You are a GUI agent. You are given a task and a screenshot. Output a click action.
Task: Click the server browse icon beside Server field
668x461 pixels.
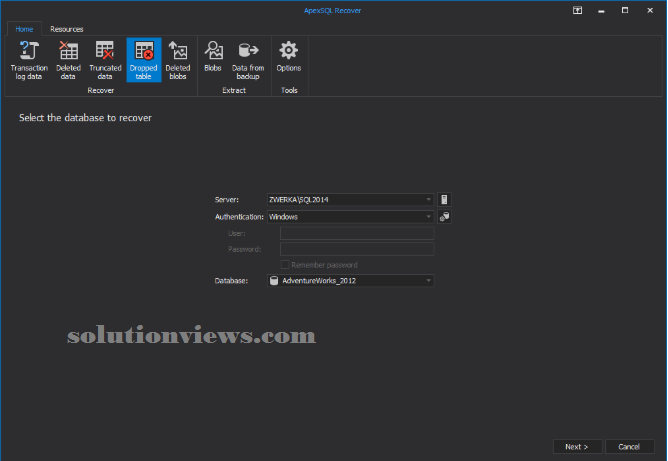[x=444, y=199]
